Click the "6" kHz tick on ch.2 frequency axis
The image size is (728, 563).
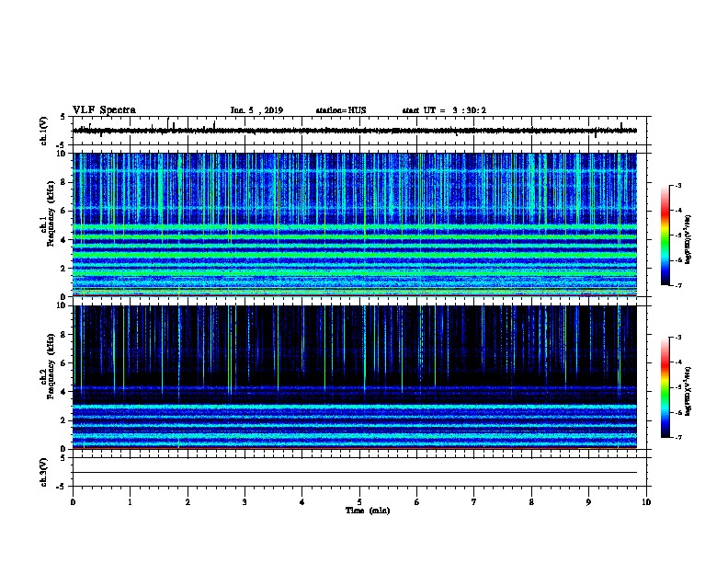[63, 363]
